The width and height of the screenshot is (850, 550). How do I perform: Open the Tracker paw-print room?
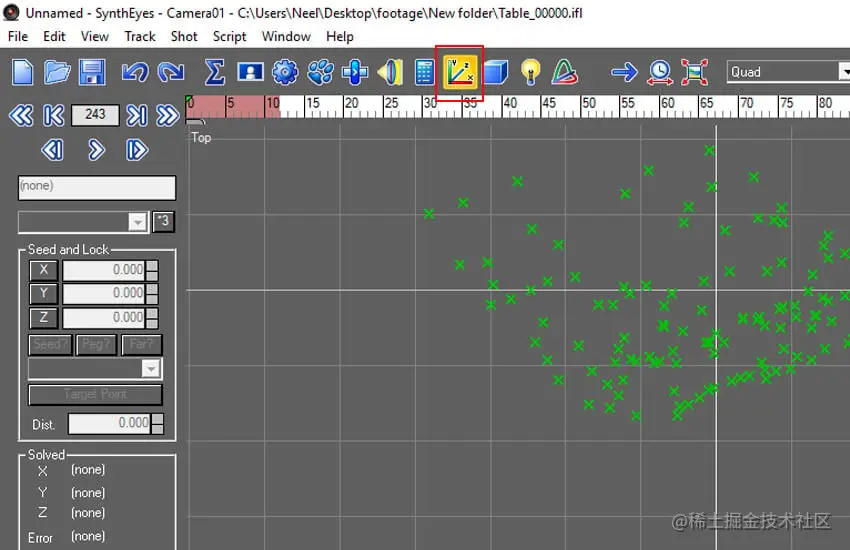(320, 72)
